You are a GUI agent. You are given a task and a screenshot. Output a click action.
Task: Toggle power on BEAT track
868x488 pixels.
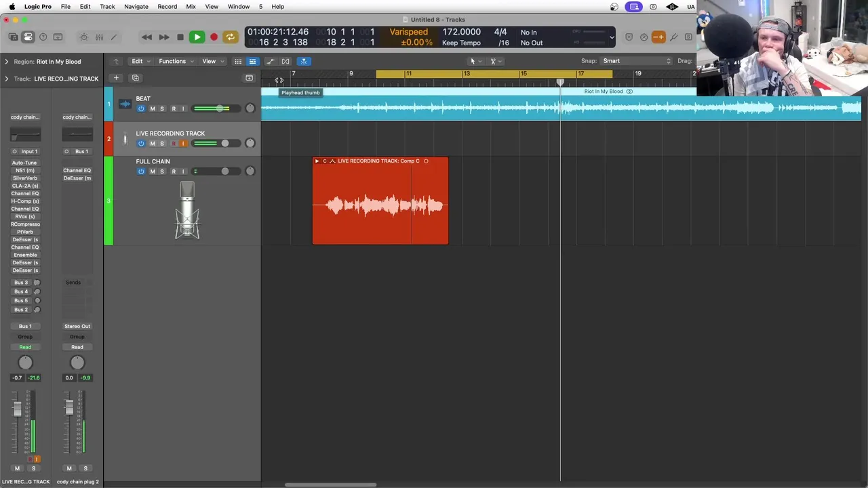(x=141, y=108)
